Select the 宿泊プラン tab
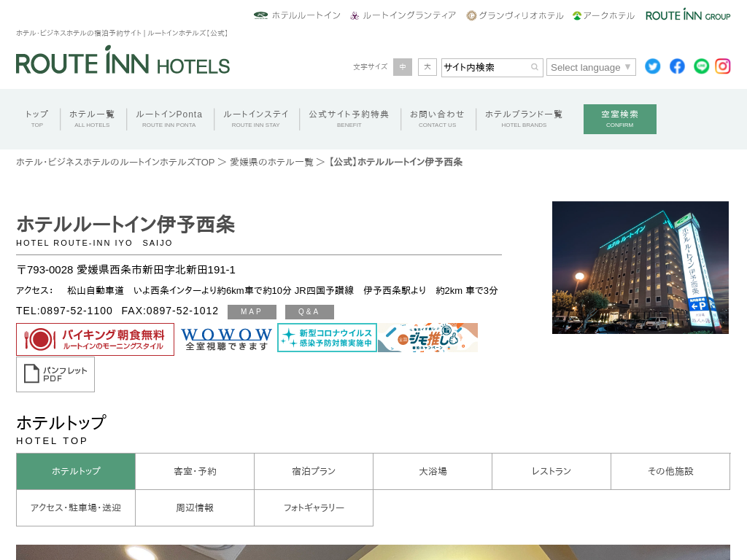The image size is (747, 560). click(x=314, y=472)
